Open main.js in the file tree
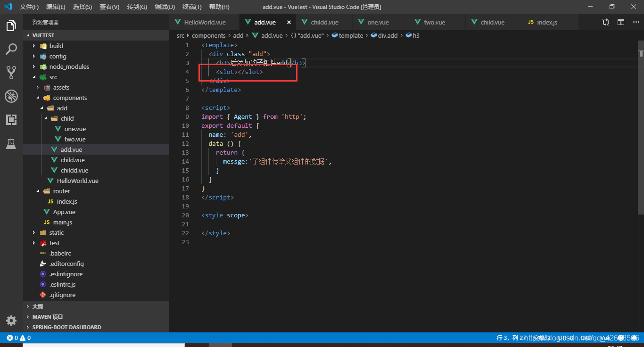 96,222
